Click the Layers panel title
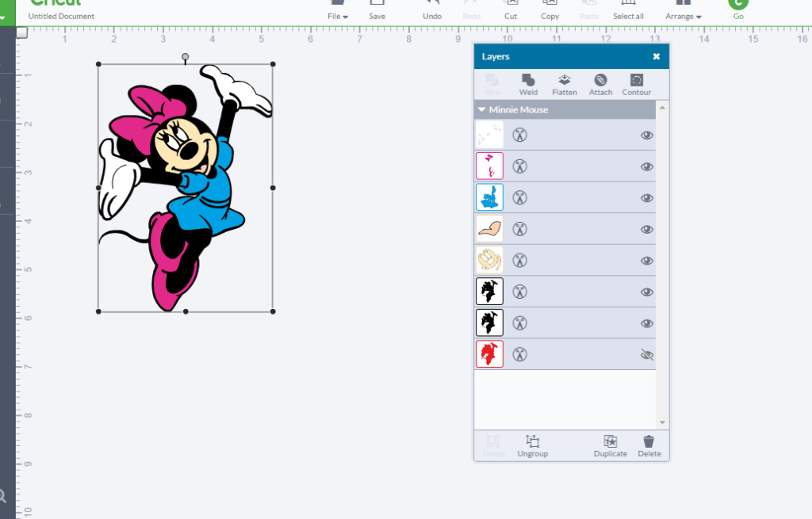This screenshot has height=519, width=812. pos(496,56)
